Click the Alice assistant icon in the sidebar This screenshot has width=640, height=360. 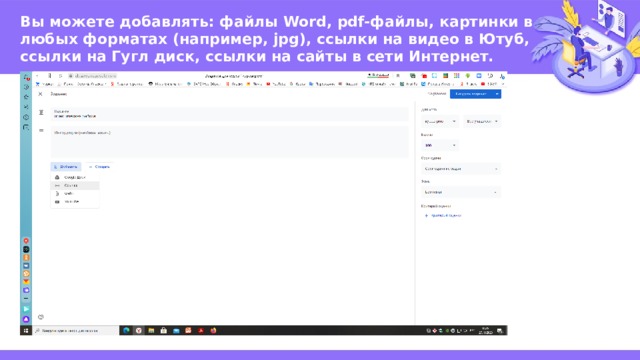(26, 319)
